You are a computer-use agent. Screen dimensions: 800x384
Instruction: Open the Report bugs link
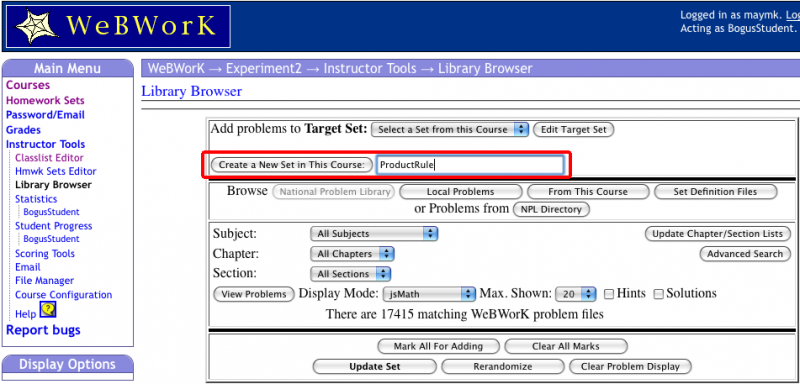[43, 330]
